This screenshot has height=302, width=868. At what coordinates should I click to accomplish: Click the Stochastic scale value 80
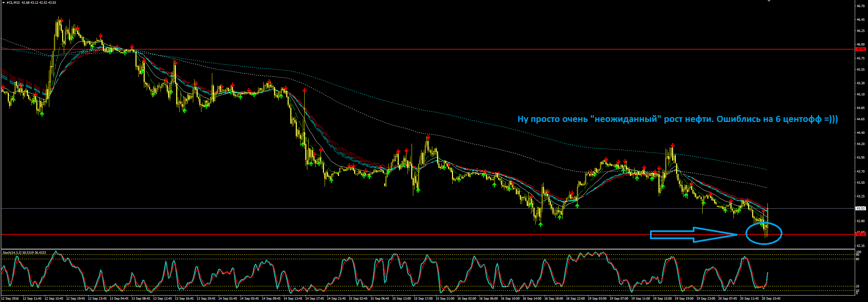coord(858,259)
